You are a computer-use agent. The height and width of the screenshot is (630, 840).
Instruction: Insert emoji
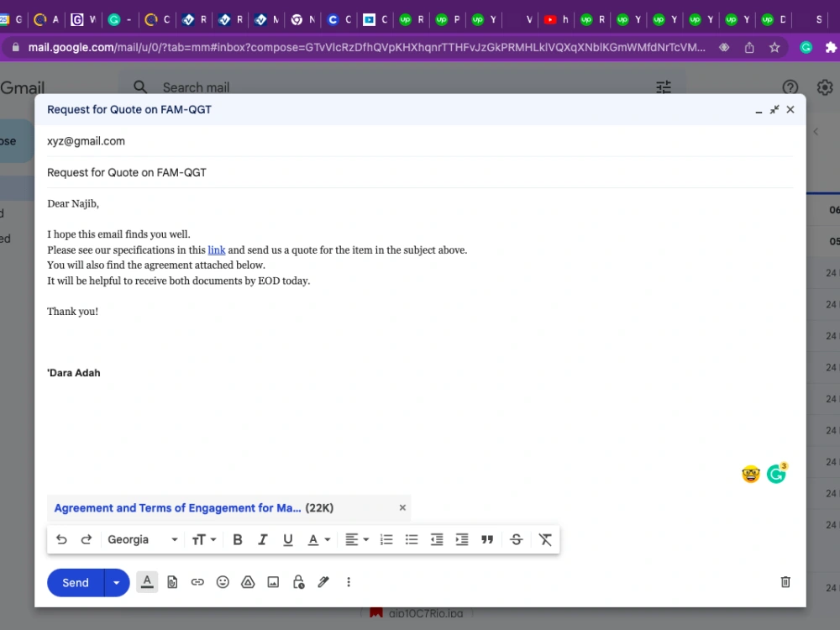click(x=223, y=582)
